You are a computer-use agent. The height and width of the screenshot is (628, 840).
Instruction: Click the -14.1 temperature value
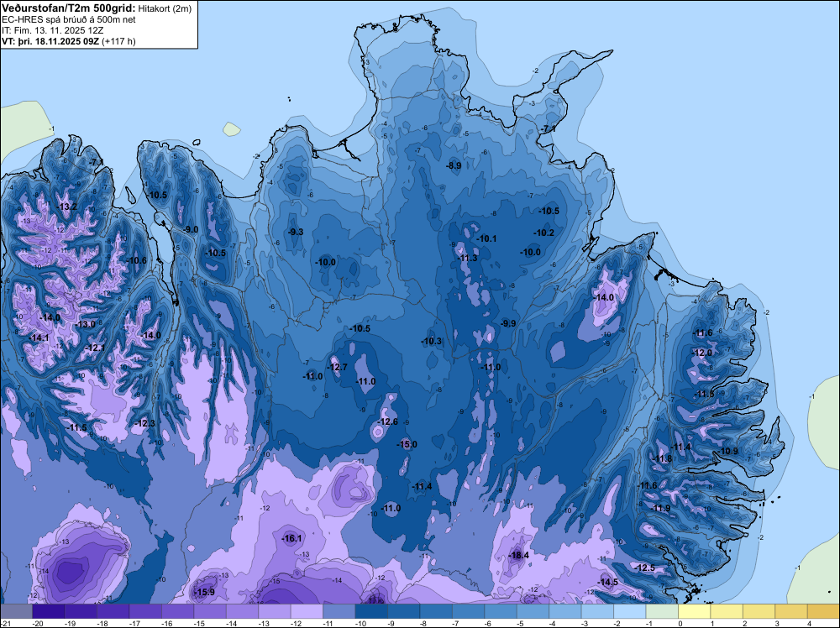39,338
